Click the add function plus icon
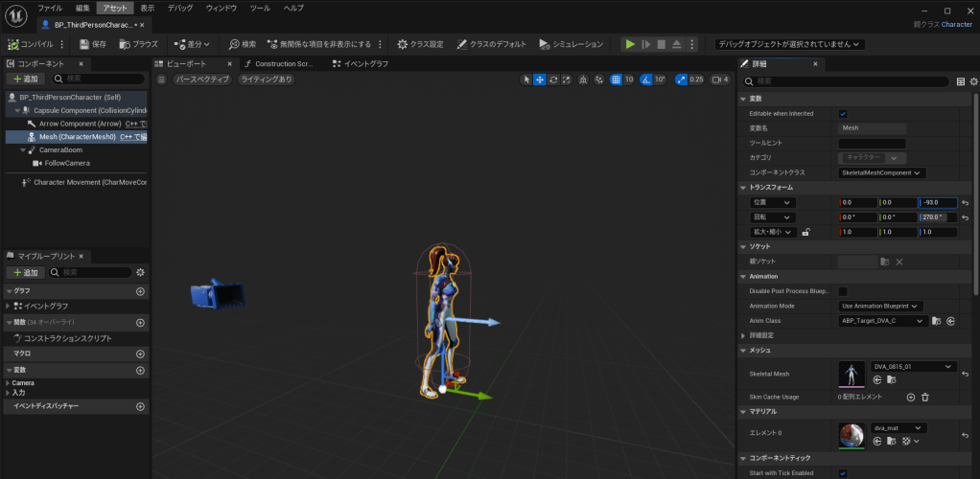This screenshot has width=980, height=479. tap(140, 322)
